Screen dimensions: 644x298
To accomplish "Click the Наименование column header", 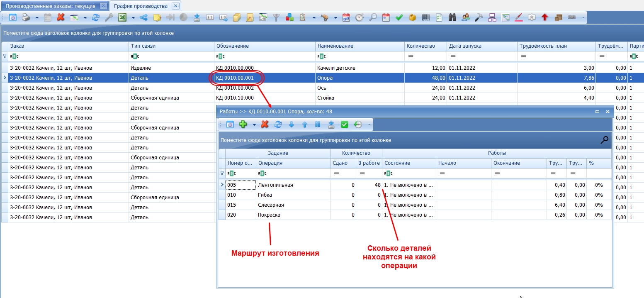I will point(360,46).
